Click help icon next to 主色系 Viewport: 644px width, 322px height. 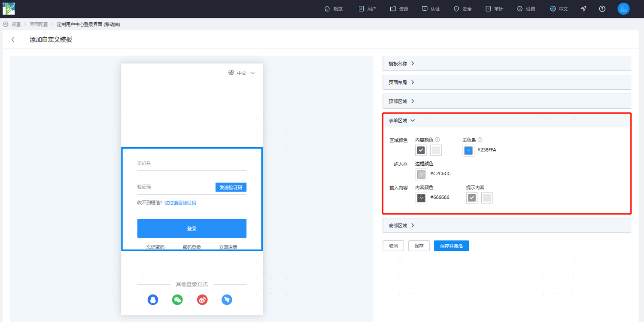coord(480,140)
